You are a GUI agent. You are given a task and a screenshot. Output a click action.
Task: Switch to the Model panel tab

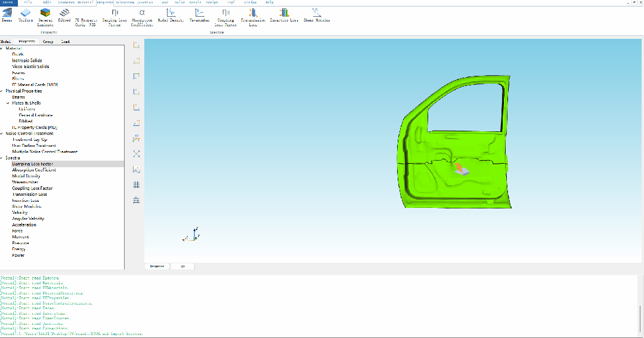[6, 42]
